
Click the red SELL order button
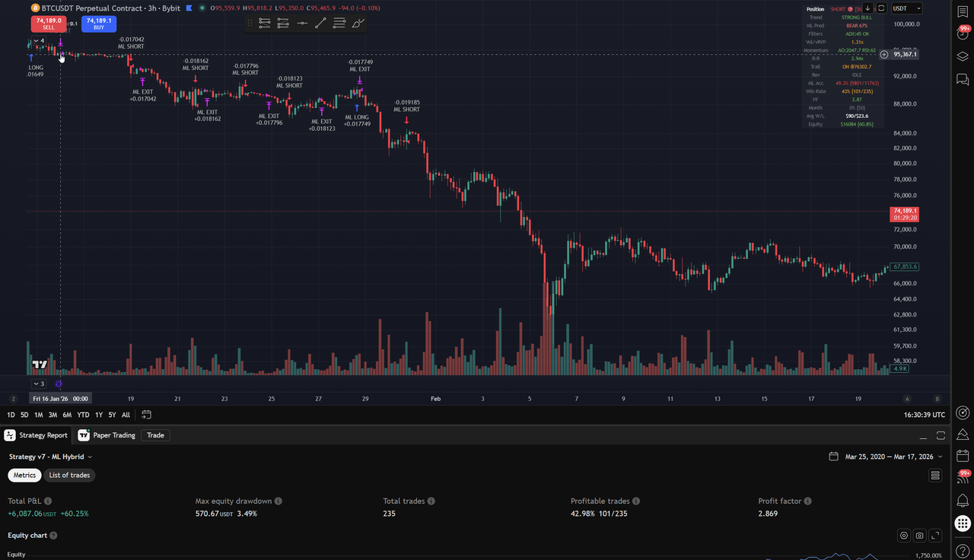[49, 24]
